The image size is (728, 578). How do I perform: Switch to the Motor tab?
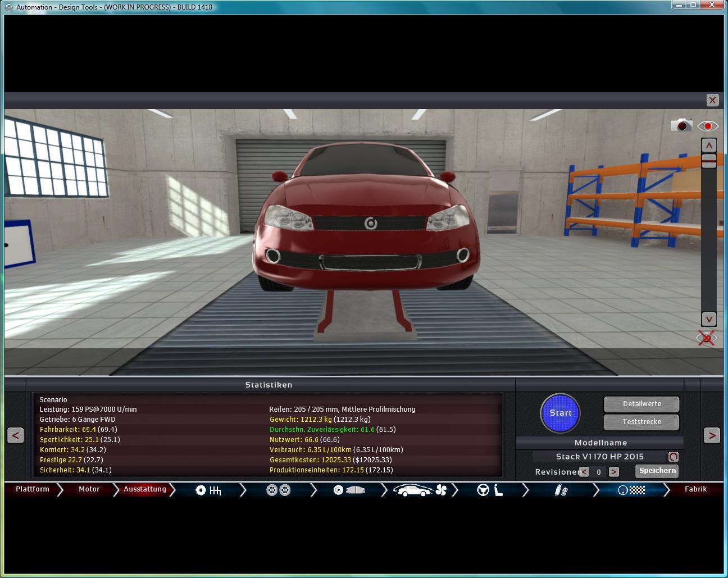tap(89, 489)
